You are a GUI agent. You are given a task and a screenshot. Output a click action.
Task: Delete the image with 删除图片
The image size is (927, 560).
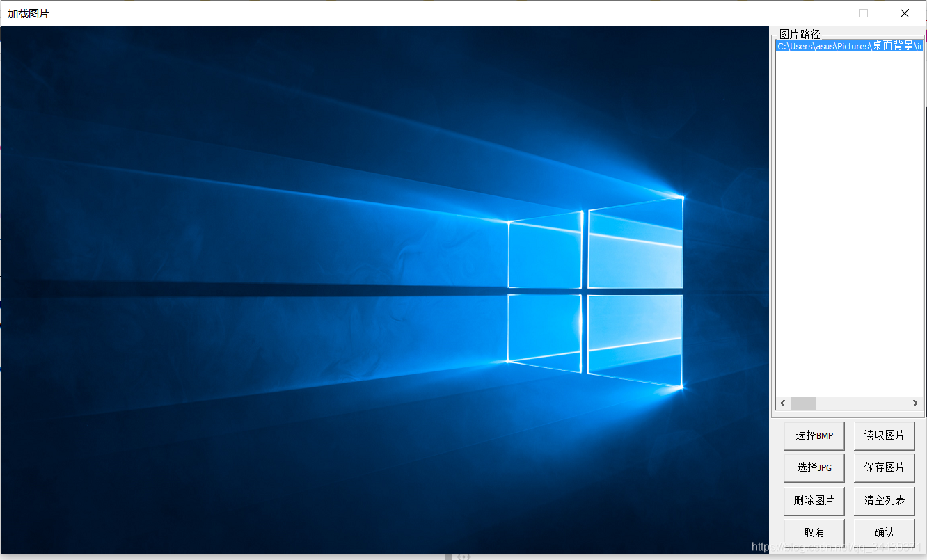click(x=814, y=500)
